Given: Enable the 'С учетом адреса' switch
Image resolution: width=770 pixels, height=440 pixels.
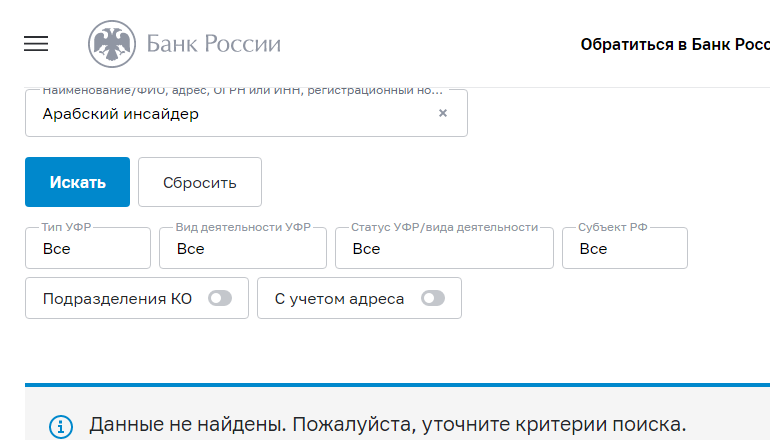Looking at the screenshot, I should point(433,298).
